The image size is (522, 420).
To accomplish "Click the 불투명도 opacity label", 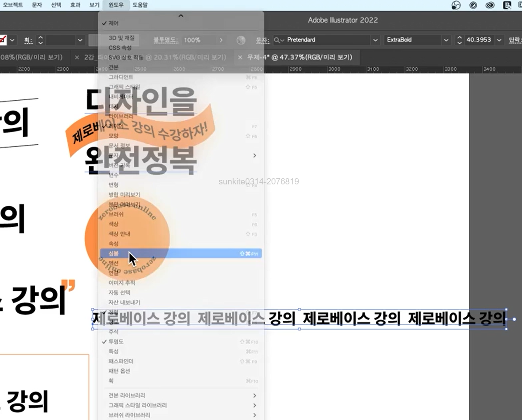I will [x=165, y=40].
